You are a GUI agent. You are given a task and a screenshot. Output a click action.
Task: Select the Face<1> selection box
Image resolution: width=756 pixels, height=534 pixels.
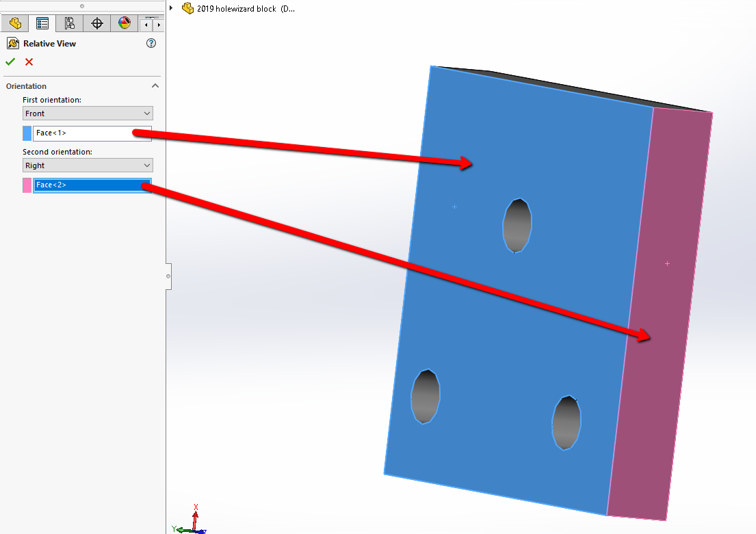[x=92, y=133]
